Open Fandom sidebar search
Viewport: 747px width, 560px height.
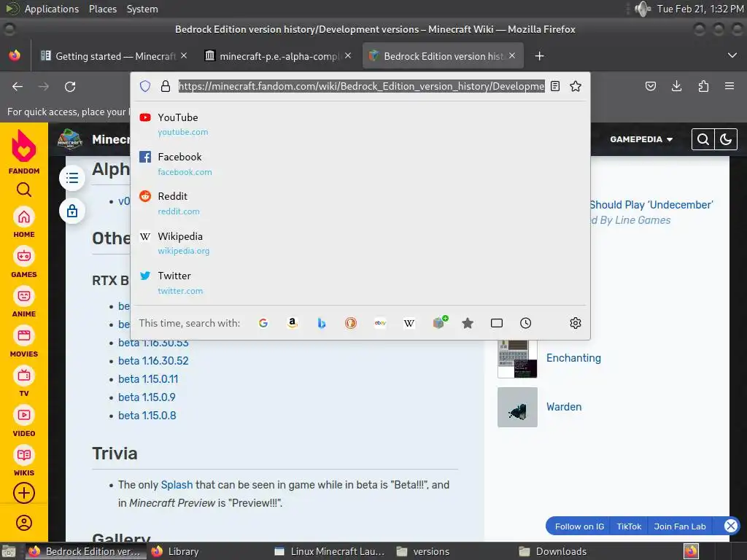click(x=24, y=190)
